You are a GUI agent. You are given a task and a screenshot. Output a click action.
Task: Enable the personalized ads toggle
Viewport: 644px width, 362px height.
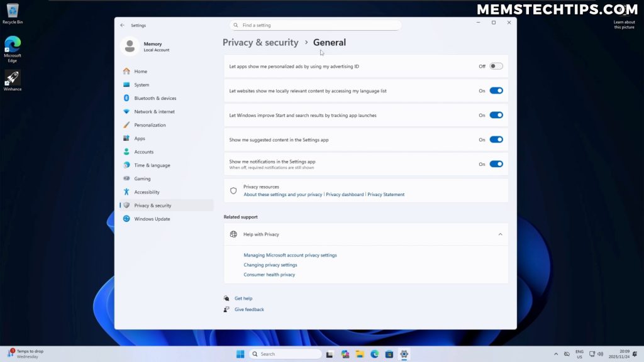click(495, 66)
